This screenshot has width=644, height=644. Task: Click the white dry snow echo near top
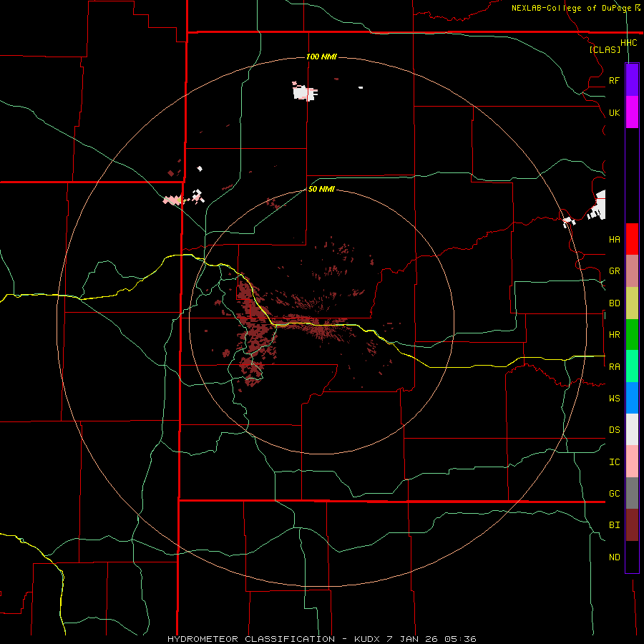click(x=305, y=92)
